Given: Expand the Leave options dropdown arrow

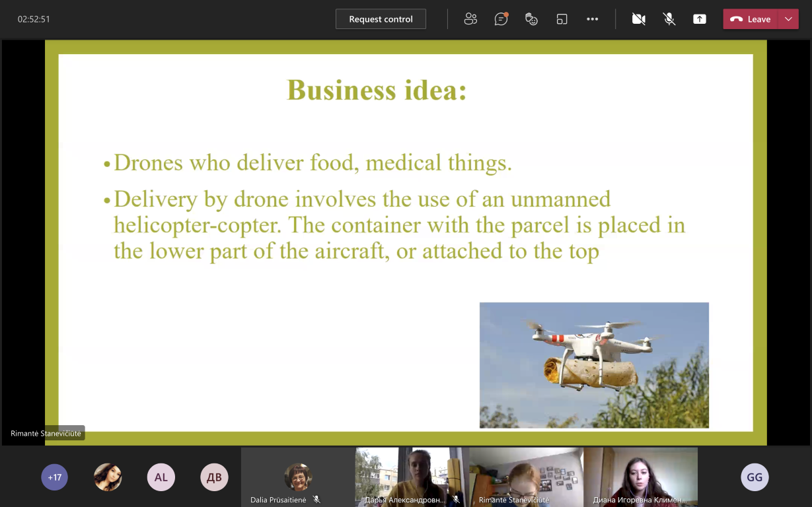Looking at the screenshot, I should click(x=788, y=19).
